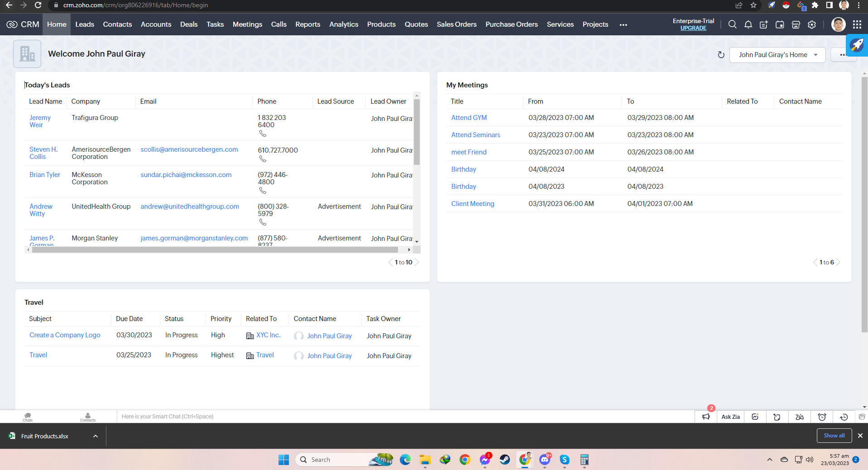
Task: Go to the Leads tab
Action: coord(85,24)
